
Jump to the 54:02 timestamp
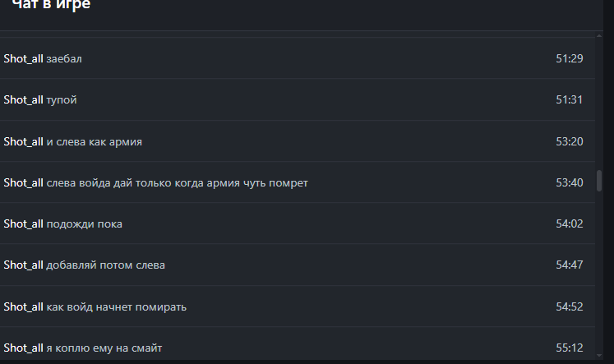coord(570,223)
